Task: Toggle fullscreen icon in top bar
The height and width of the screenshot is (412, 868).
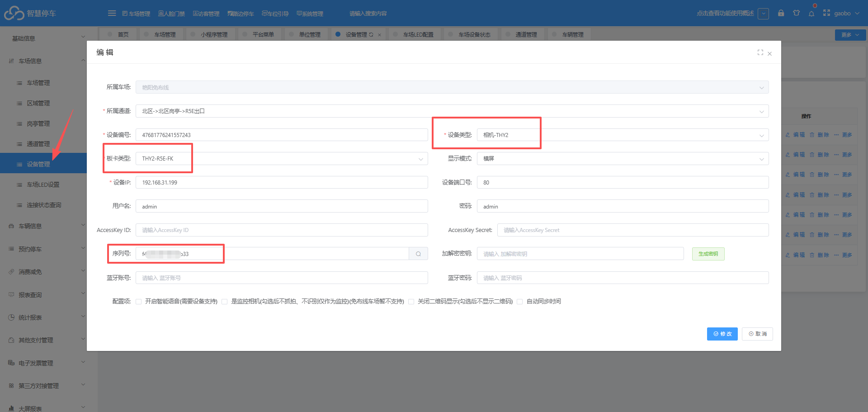Action: 826,13
